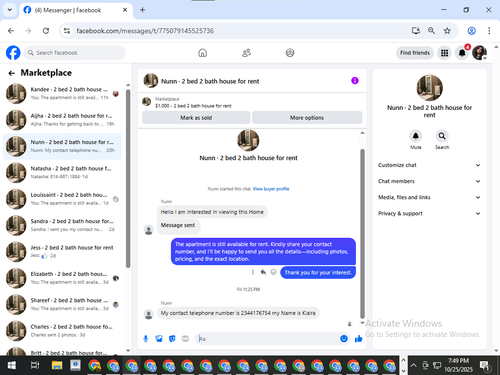Open the clock showing 7:49 PM
The image size is (500, 375).
tap(458, 365)
